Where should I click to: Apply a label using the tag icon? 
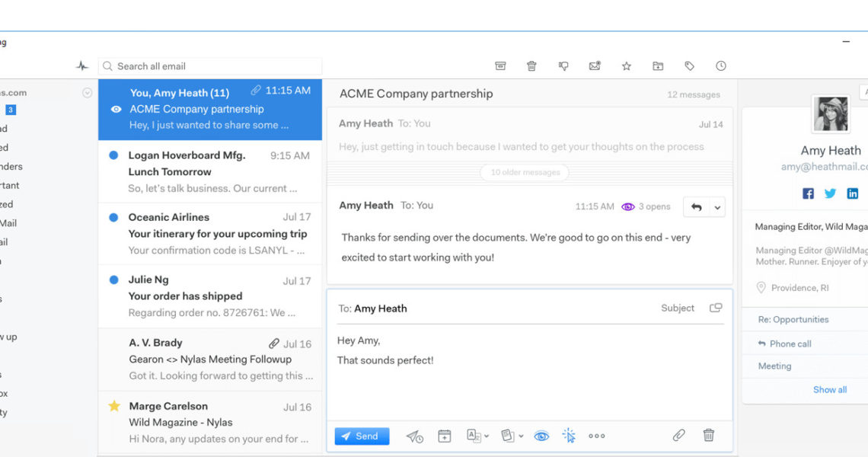(x=689, y=66)
